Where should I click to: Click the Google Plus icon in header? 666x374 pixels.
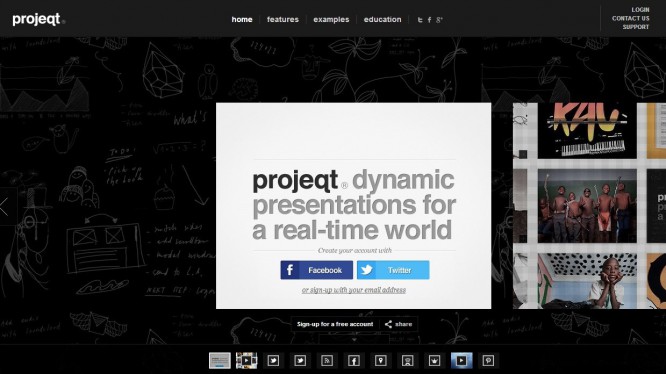[x=439, y=20]
